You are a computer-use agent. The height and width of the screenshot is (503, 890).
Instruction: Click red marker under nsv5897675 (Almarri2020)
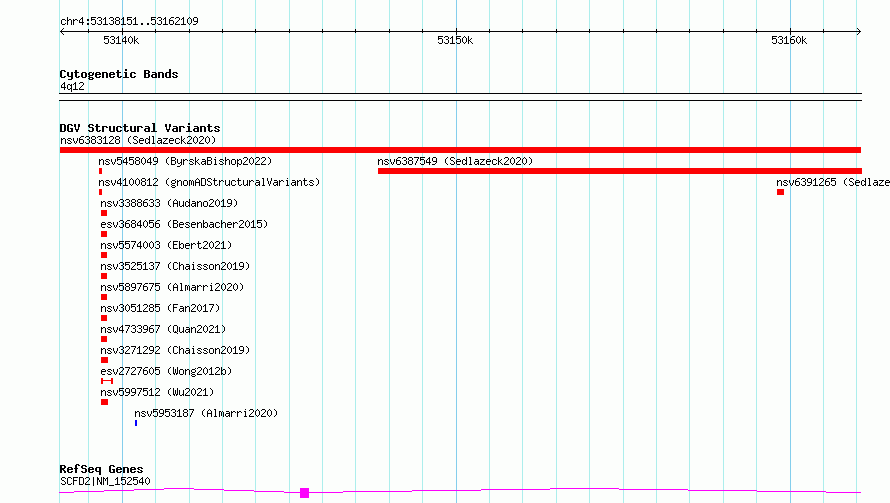[104, 297]
